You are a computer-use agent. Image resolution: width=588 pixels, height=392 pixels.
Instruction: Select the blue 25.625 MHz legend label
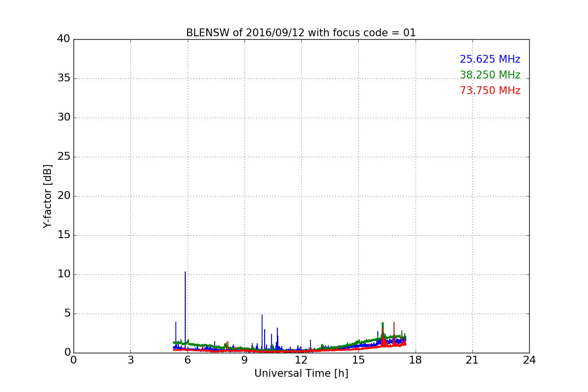[x=490, y=59]
